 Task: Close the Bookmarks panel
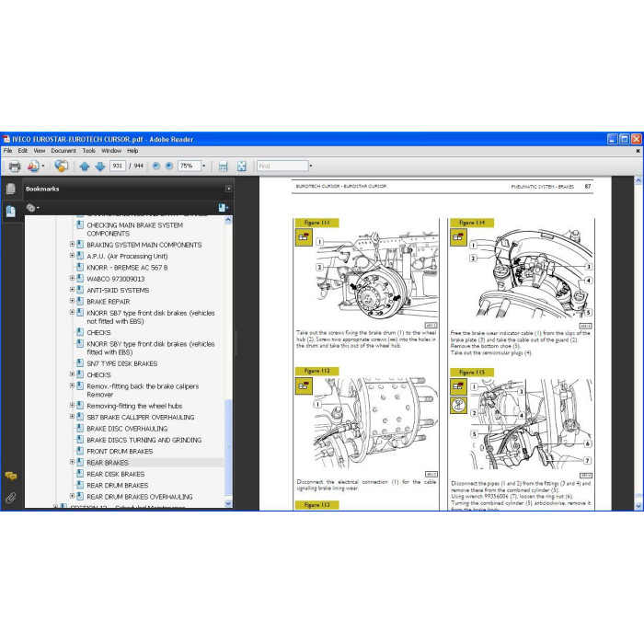229,189
